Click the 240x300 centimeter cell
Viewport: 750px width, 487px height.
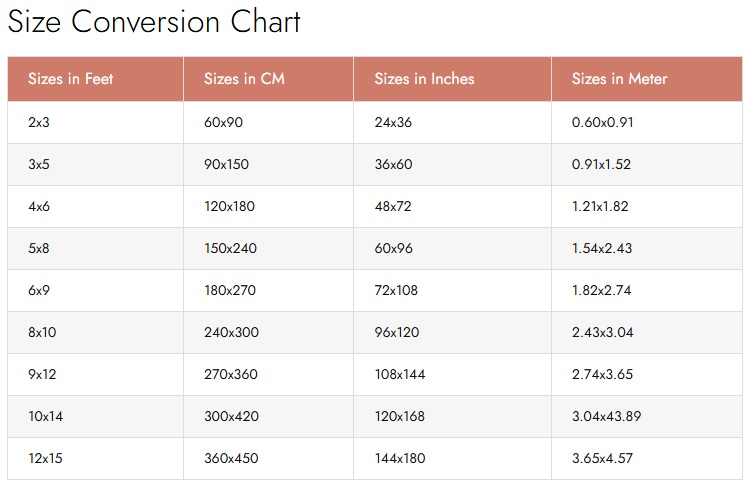point(268,332)
